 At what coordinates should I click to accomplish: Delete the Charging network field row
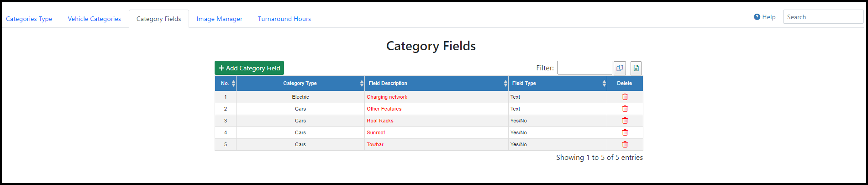click(x=625, y=97)
